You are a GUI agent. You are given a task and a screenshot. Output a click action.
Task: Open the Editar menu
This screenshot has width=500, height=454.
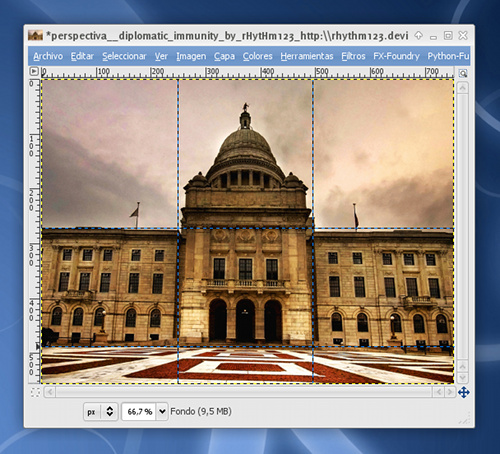coord(82,56)
